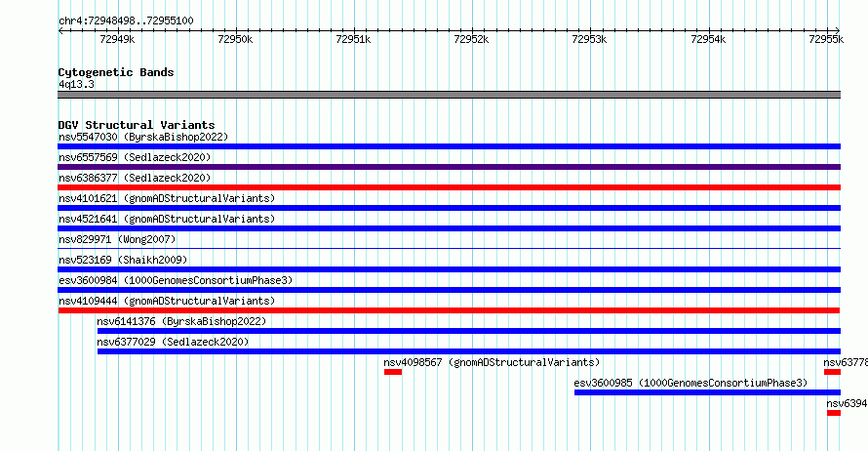The width and height of the screenshot is (868, 451).
Task: Select the nsv6557569 (Sedlazeck2020) label
Action: click(135, 157)
